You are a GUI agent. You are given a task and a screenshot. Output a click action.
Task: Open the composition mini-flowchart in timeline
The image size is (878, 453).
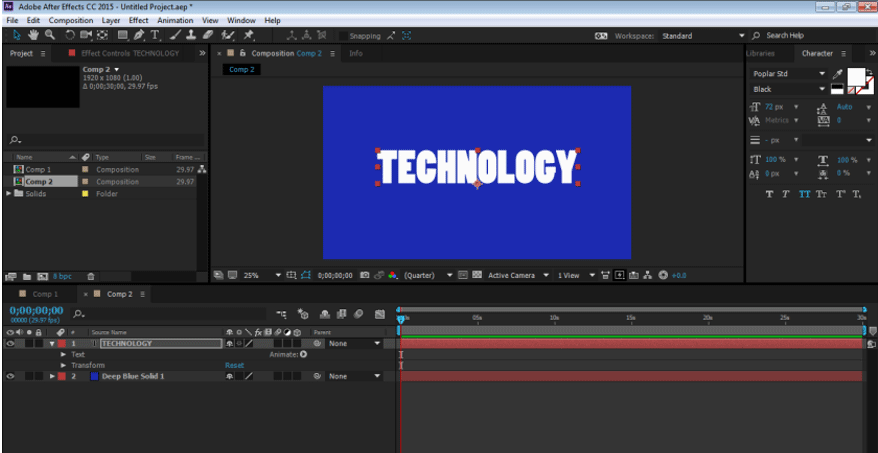(282, 314)
